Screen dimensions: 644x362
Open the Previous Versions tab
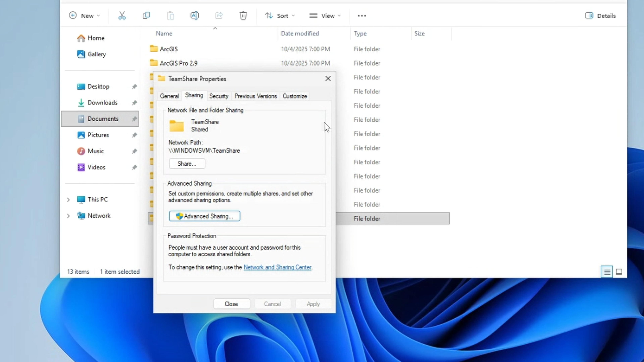coord(255,96)
